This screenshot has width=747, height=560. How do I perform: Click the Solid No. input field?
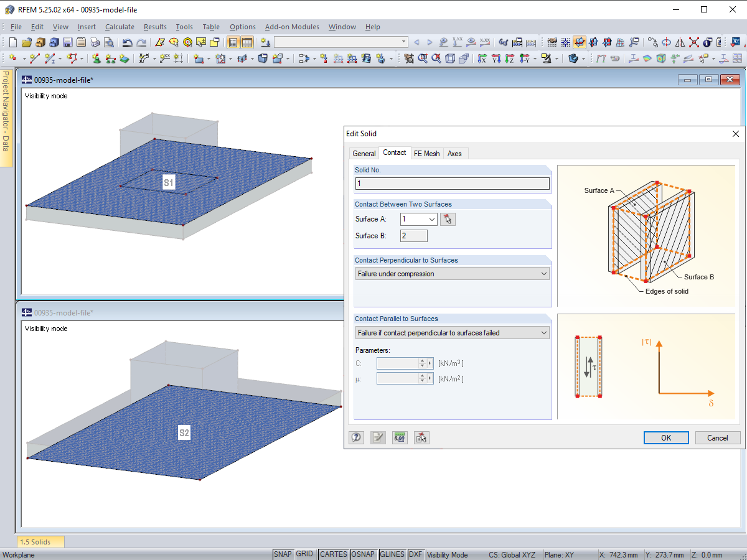pyautogui.click(x=453, y=184)
